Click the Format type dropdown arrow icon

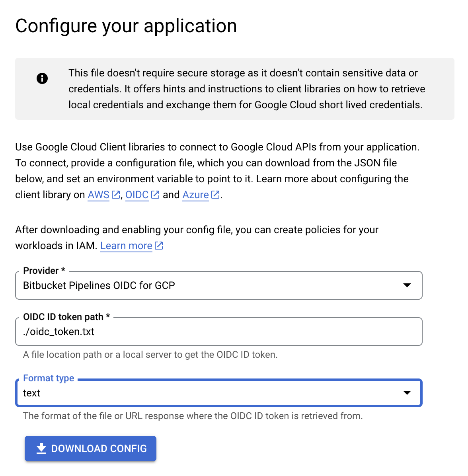(407, 393)
